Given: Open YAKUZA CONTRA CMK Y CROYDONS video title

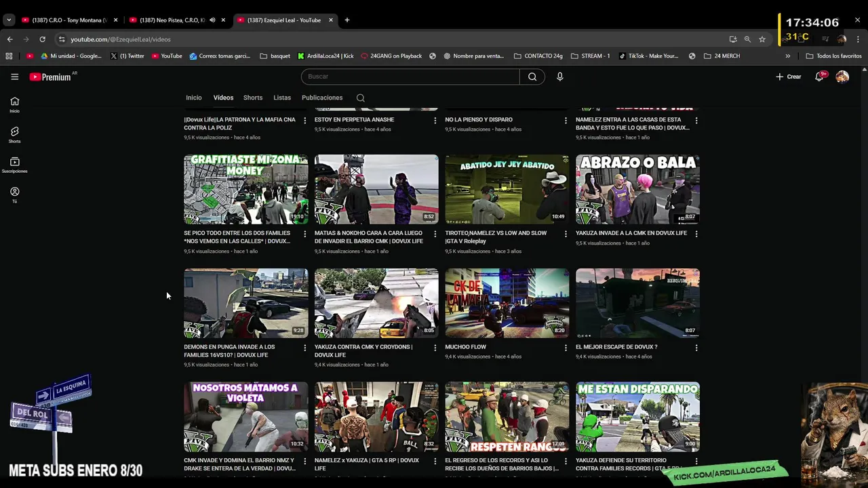Looking at the screenshot, I should pyautogui.click(x=363, y=351).
